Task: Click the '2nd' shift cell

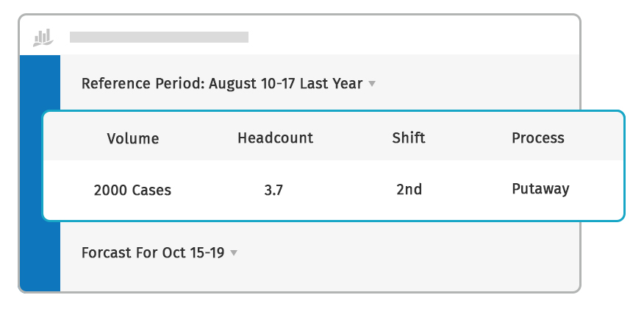Action: point(409,189)
